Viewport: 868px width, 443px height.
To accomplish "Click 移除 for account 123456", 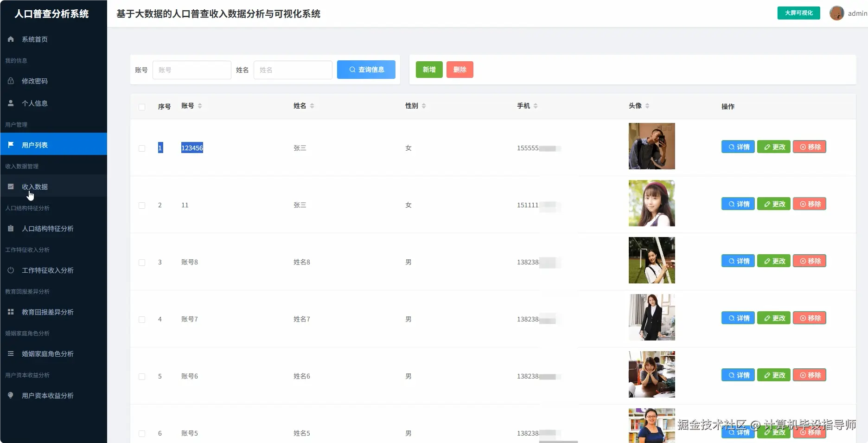I will pyautogui.click(x=810, y=147).
